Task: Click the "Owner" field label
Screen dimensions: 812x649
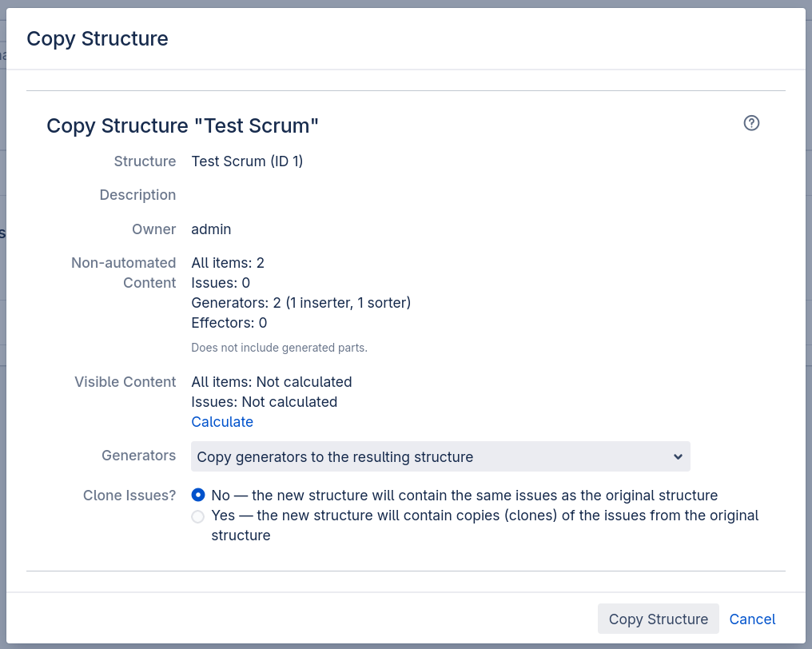Action: pos(153,229)
